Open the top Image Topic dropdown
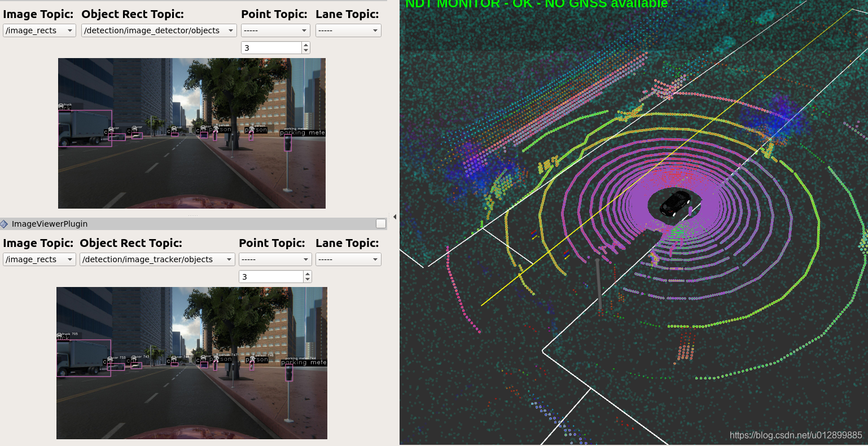The image size is (868, 446). tap(40, 30)
